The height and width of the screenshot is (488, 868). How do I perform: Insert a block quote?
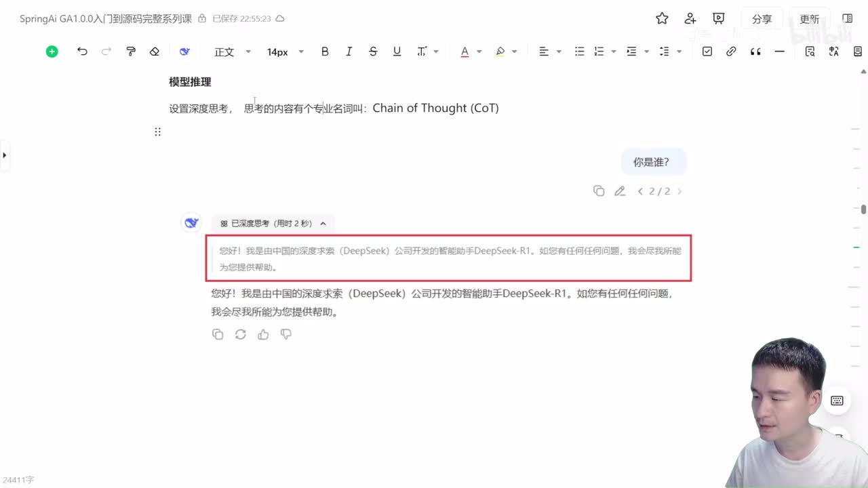pos(755,52)
